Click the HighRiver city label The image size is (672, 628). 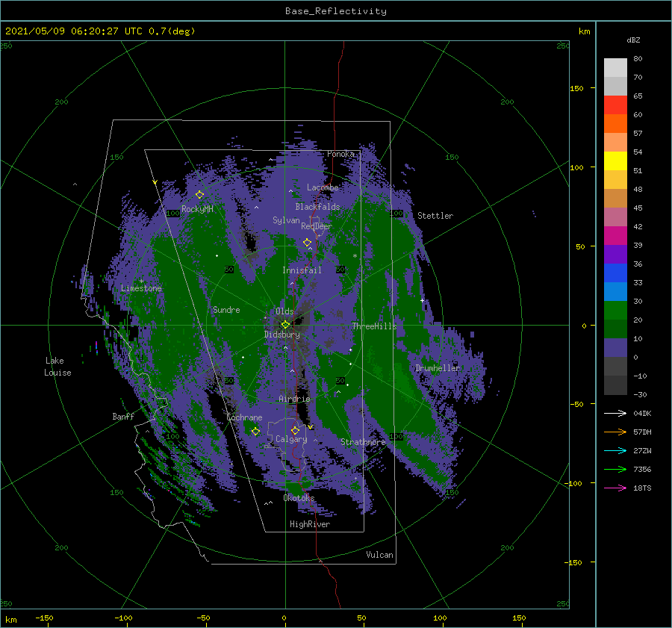(x=310, y=524)
